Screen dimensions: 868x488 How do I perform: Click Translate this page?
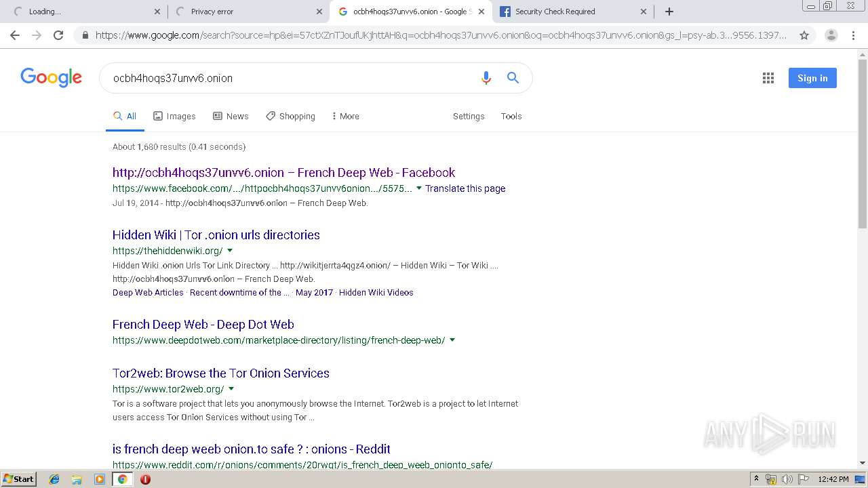465,188
